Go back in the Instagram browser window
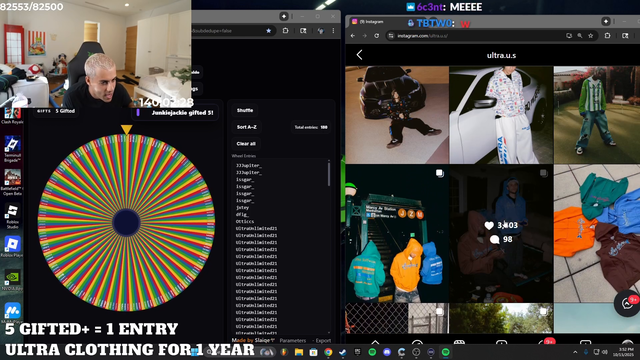This screenshot has height=360, width=640. click(353, 36)
